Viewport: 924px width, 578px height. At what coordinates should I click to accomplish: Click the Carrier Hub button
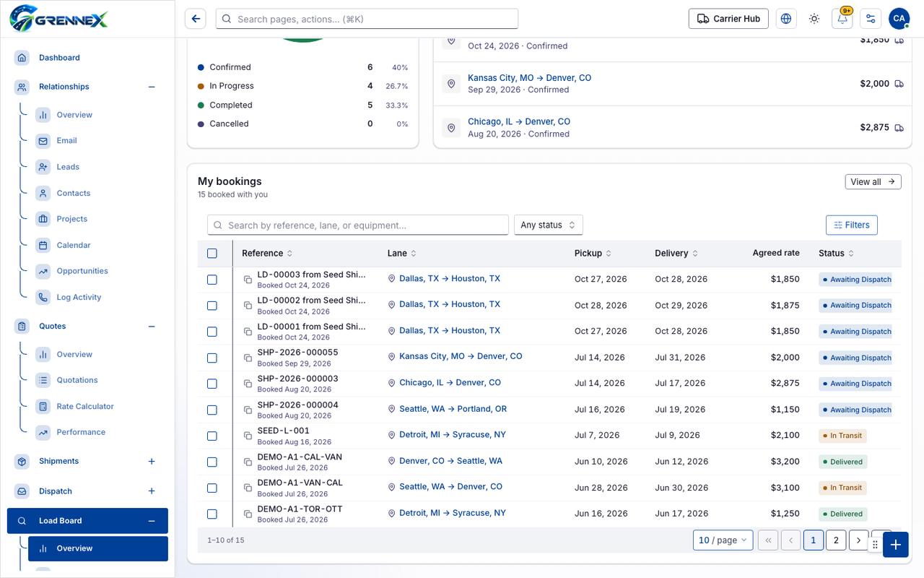(728, 19)
